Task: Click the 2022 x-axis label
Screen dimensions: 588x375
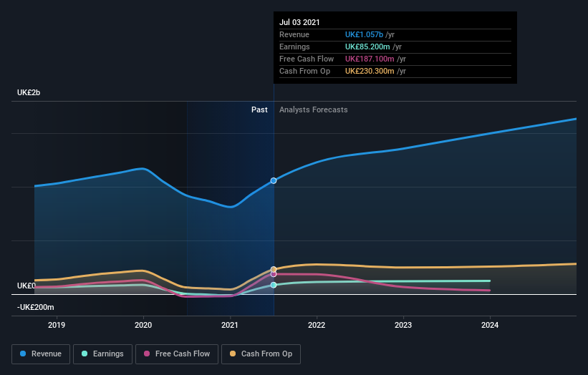Action: click(x=317, y=325)
